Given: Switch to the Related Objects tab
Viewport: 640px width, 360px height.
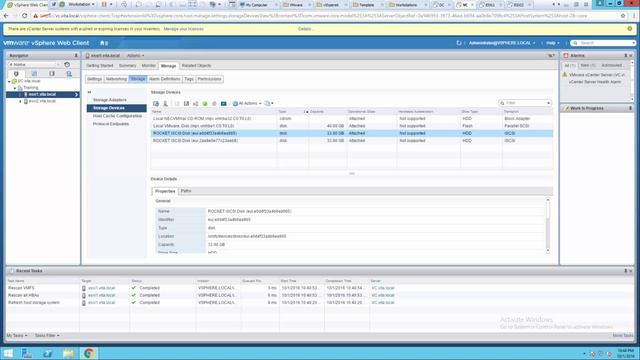Looking at the screenshot, I should [x=196, y=66].
